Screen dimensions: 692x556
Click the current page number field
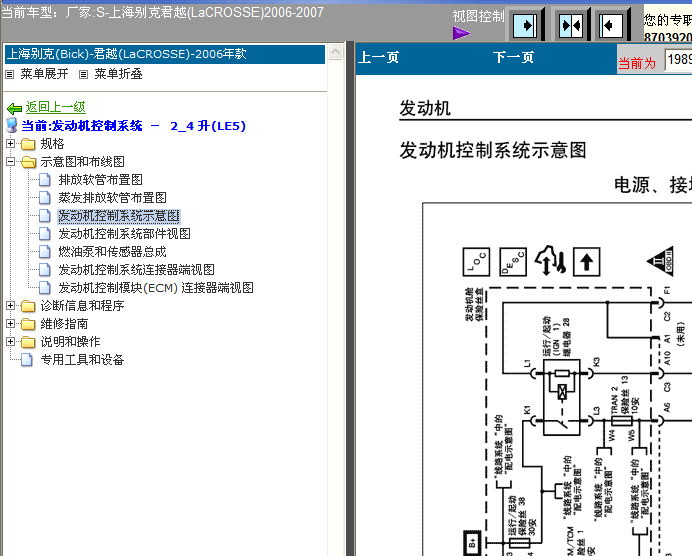(678, 59)
